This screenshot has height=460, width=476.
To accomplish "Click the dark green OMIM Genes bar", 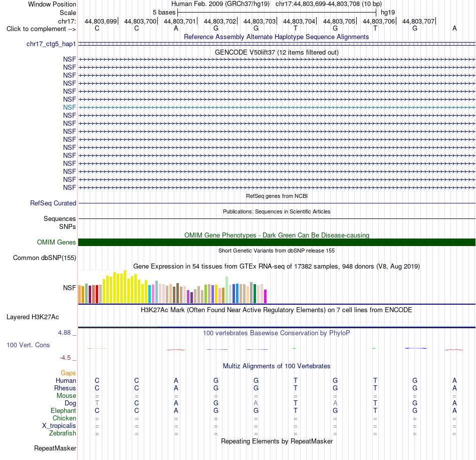I will coord(277,243).
